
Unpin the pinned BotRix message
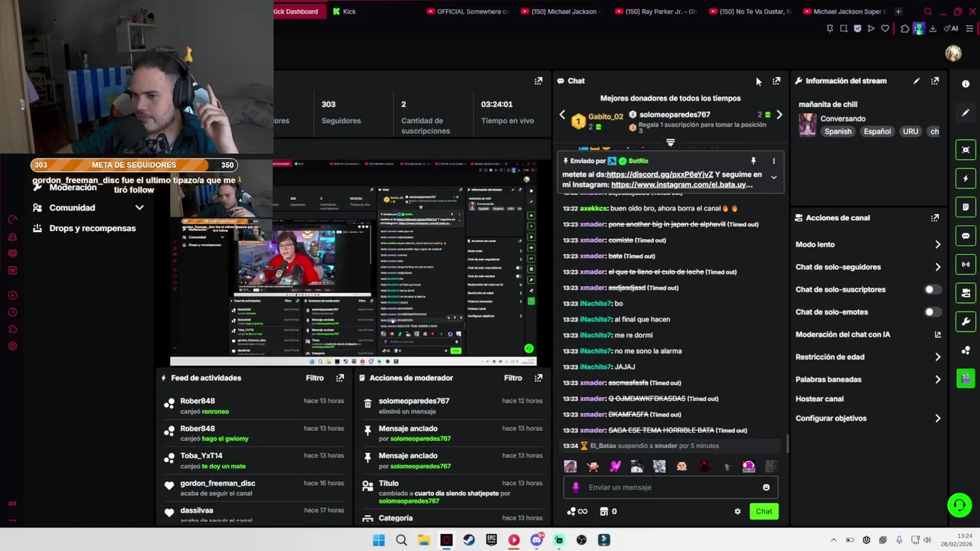[x=753, y=161]
